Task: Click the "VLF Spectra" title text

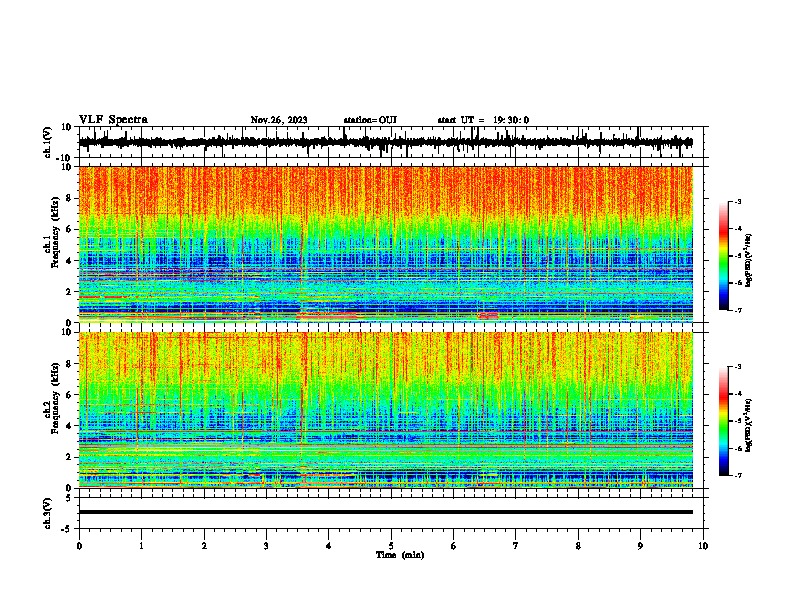Action: click(x=113, y=120)
